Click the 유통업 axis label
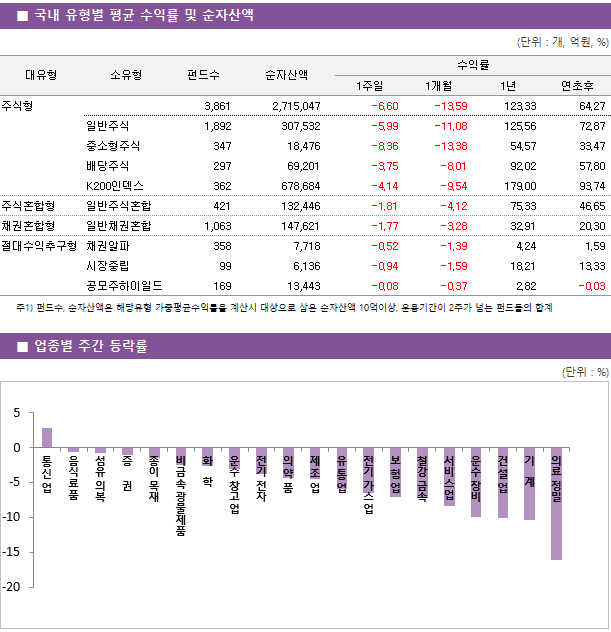Screen dimensions: 611x632 point(342,474)
